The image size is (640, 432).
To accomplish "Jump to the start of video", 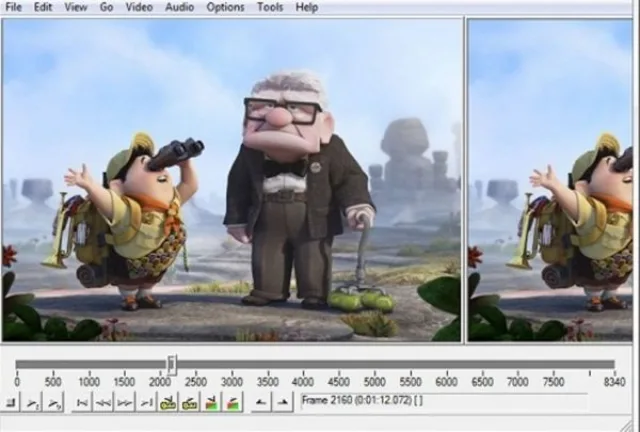I will click(x=82, y=403).
